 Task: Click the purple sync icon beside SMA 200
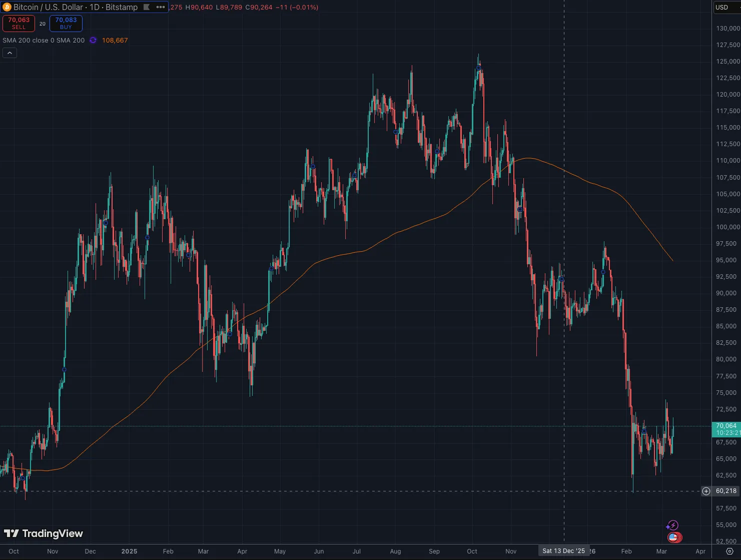click(x=93, y=41)
